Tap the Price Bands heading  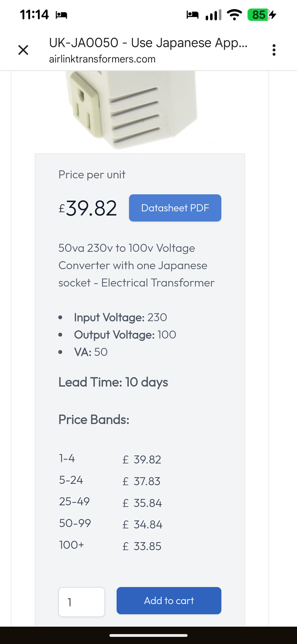94,420
